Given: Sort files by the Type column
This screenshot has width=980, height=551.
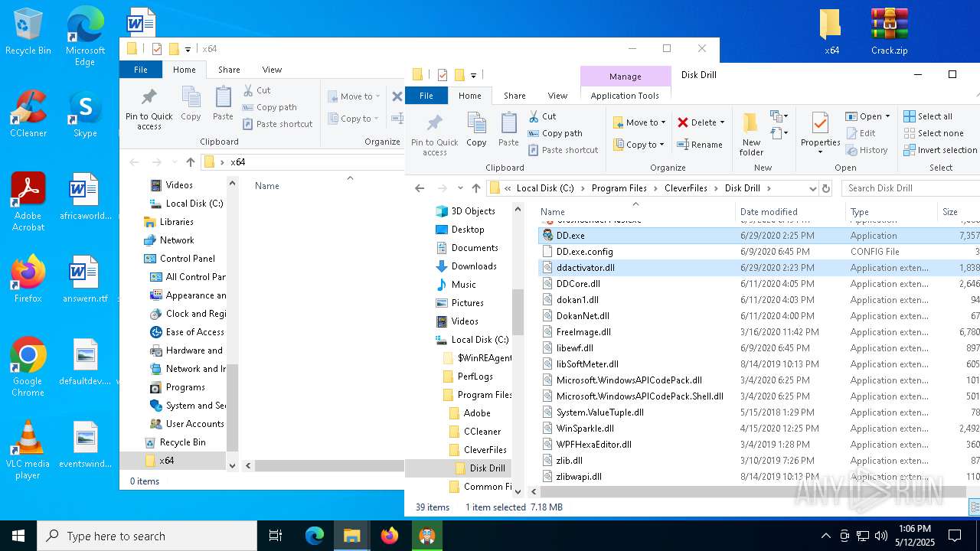Looking at the screenshot, I should 891,212.
